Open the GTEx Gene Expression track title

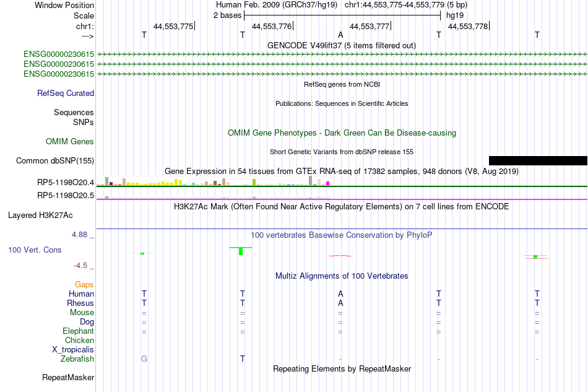[x=341, y=172]
